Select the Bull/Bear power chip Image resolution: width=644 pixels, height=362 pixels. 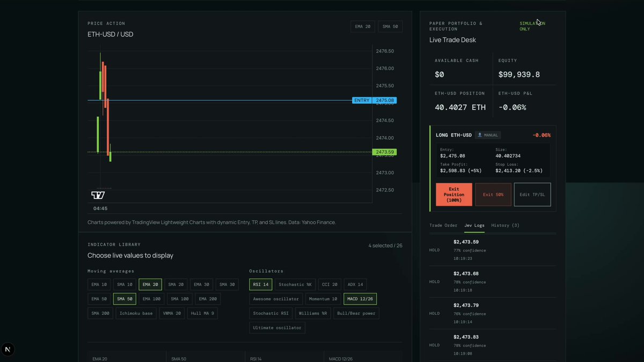[356, 313]
